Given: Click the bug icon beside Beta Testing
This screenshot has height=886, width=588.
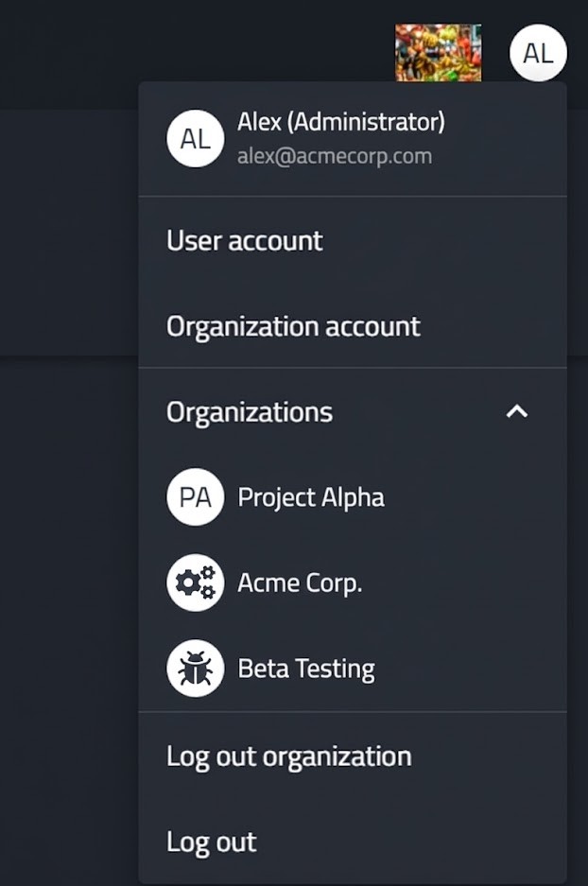Looking at the screenshot, I should tap(196, 668).
